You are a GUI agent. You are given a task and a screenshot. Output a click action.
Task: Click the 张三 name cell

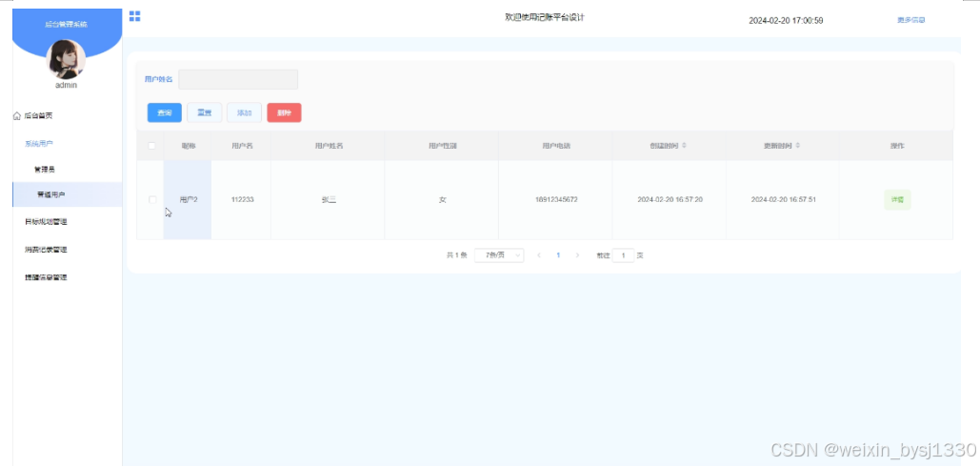pos(329,200)
